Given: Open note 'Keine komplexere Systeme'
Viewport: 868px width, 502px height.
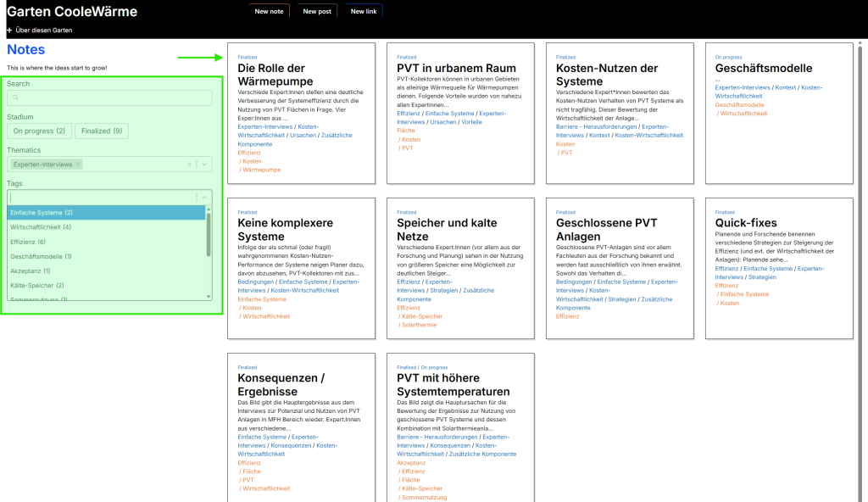Looking at the screenshot, I should point(285,230).
